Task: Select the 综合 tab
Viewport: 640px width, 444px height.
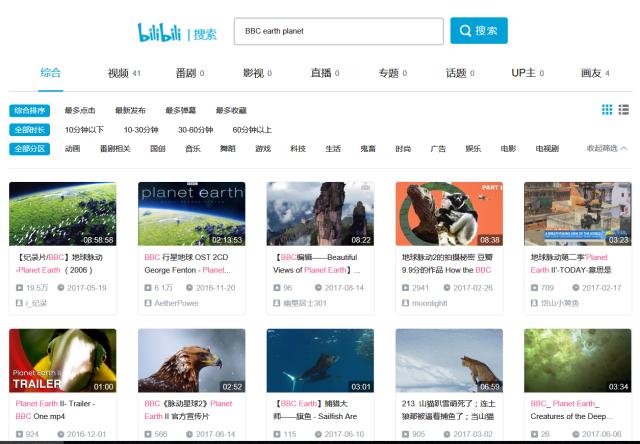Action: tap(51, 73)
